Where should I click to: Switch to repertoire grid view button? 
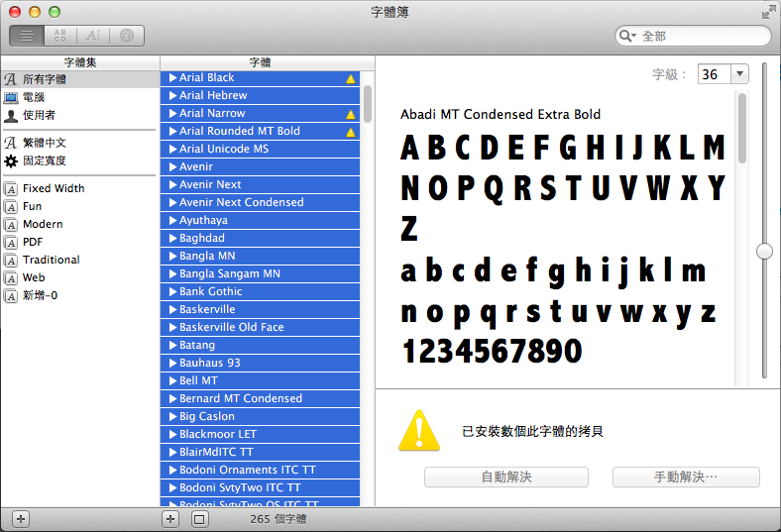click(x=60, y=36)
